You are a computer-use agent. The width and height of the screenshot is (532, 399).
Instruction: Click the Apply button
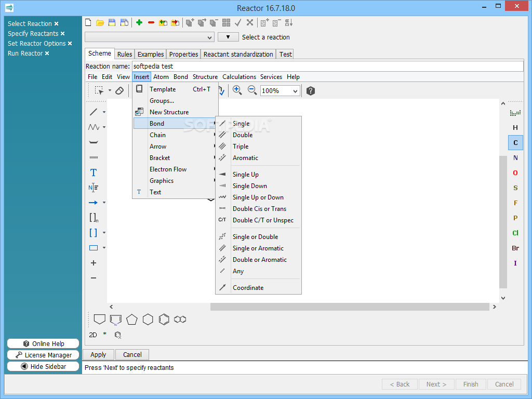point(98,354)
